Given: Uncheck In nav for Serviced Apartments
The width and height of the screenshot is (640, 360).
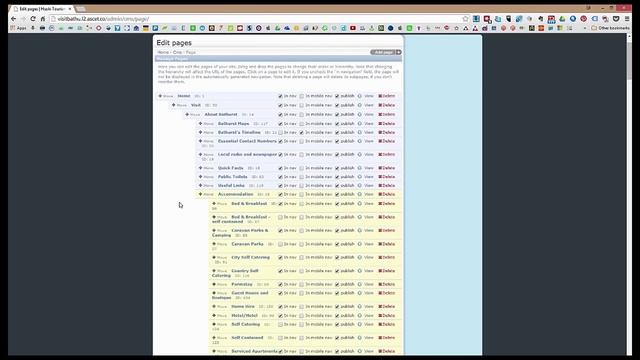Looking at the screenshot, I should click(280, 351).
